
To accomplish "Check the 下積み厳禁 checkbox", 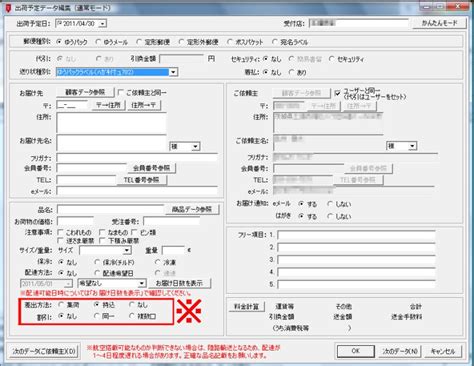I will coord(102,240).
